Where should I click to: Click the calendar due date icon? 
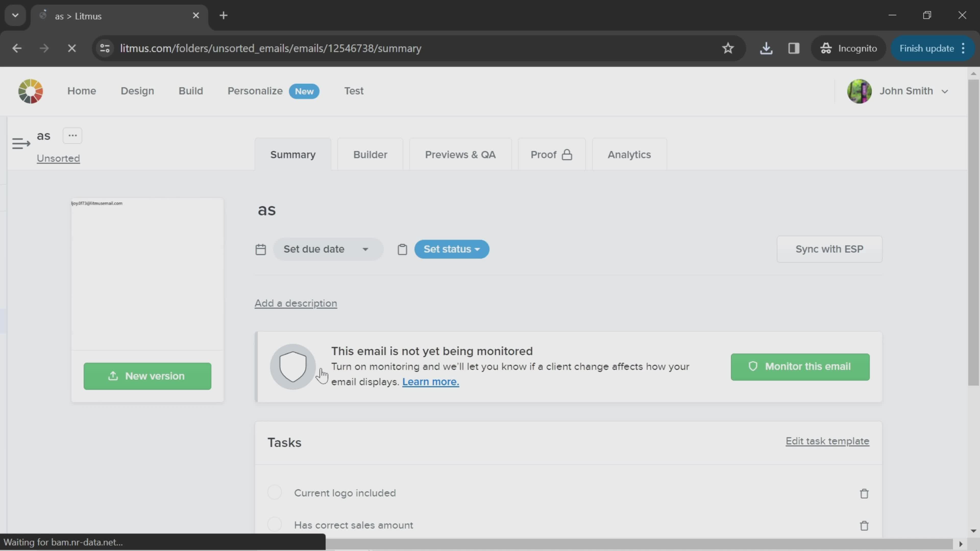[261, 249]
